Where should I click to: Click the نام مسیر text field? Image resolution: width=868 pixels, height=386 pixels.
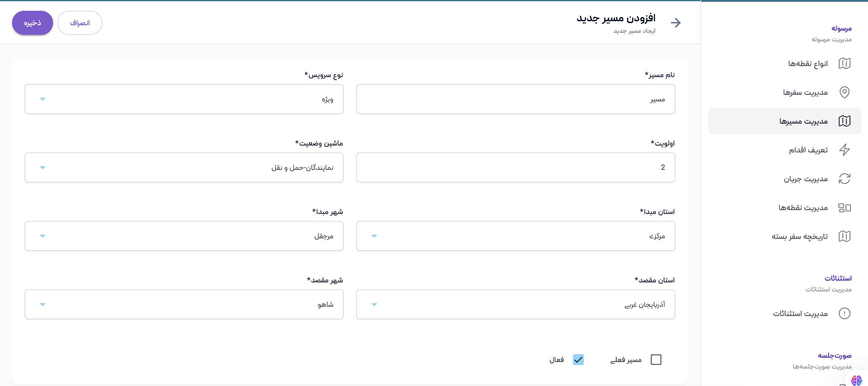pos(516,99)
